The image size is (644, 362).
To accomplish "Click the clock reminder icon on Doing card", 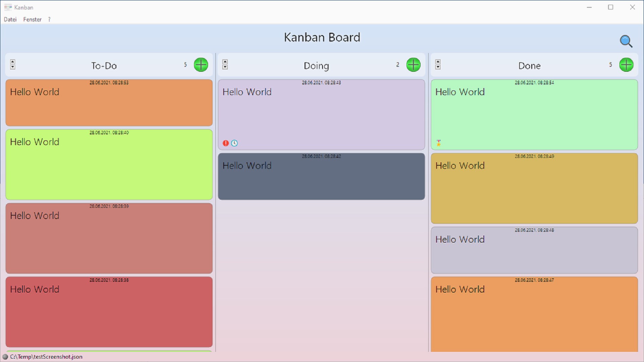I will [234, 143].
